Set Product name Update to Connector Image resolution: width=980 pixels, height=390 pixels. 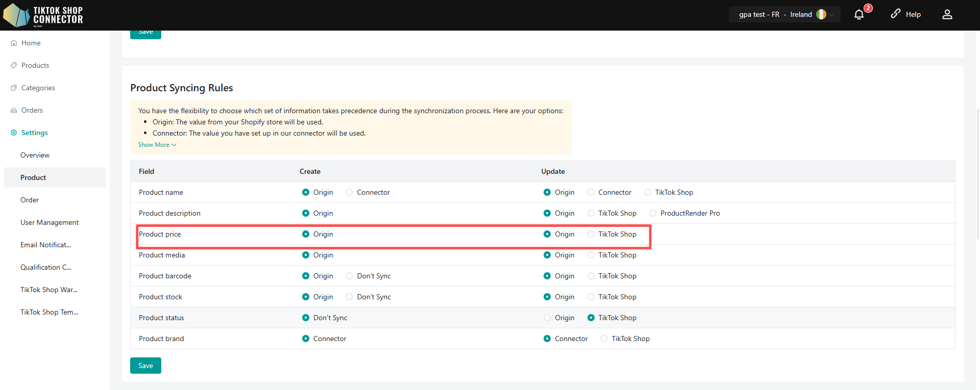point(591,192)
